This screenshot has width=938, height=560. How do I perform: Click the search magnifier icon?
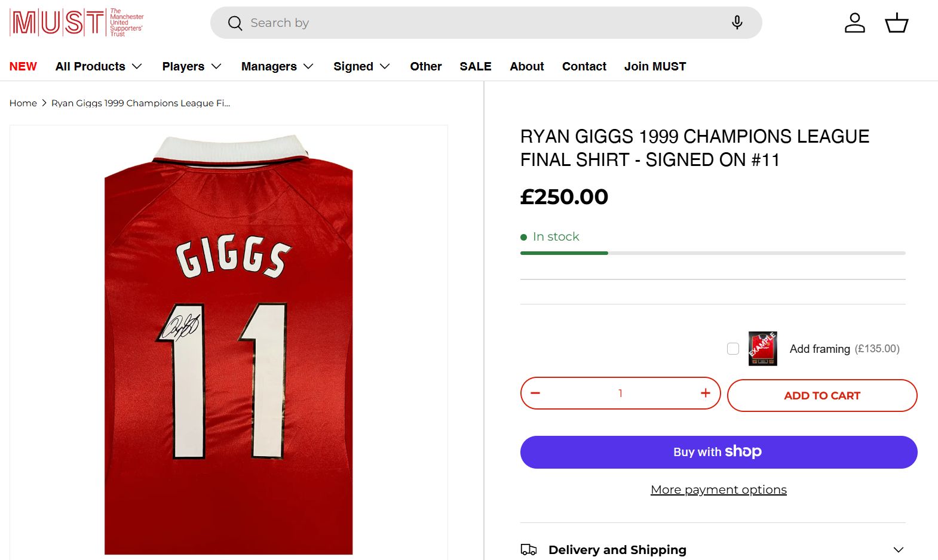[x=235, y=23]
